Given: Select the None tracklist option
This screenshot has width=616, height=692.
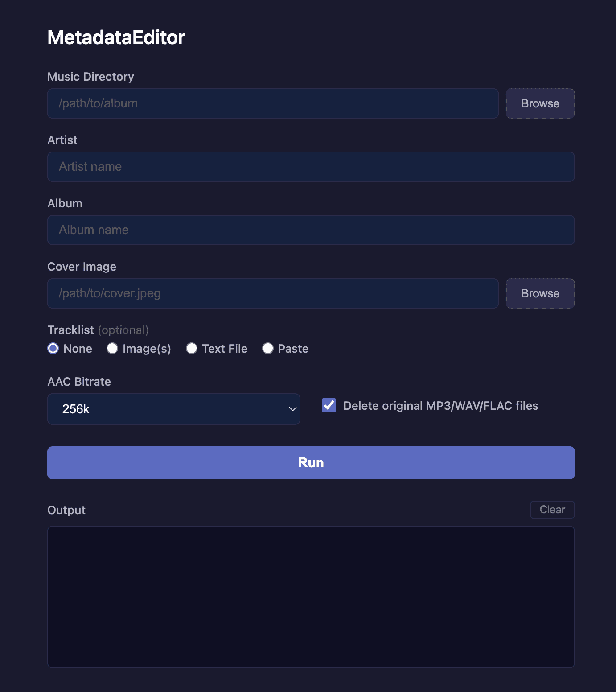Looking at the screenshot, I should point(53,348).
